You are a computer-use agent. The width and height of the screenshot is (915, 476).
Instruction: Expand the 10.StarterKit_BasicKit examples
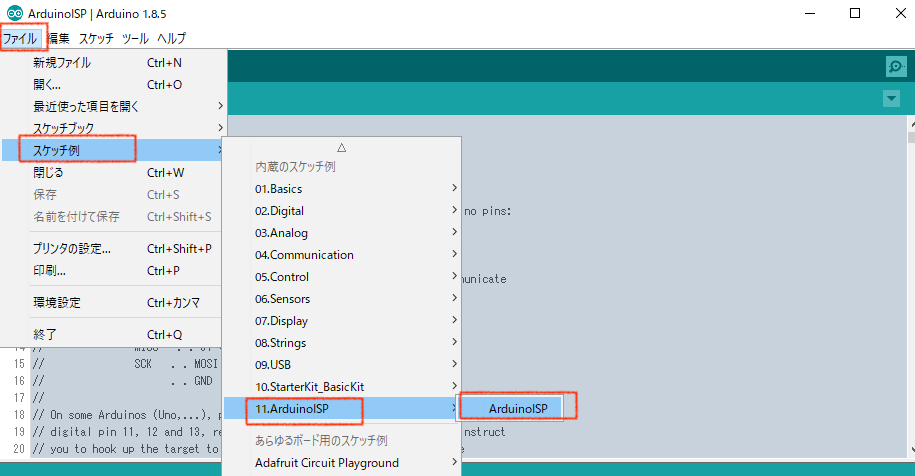342,387
